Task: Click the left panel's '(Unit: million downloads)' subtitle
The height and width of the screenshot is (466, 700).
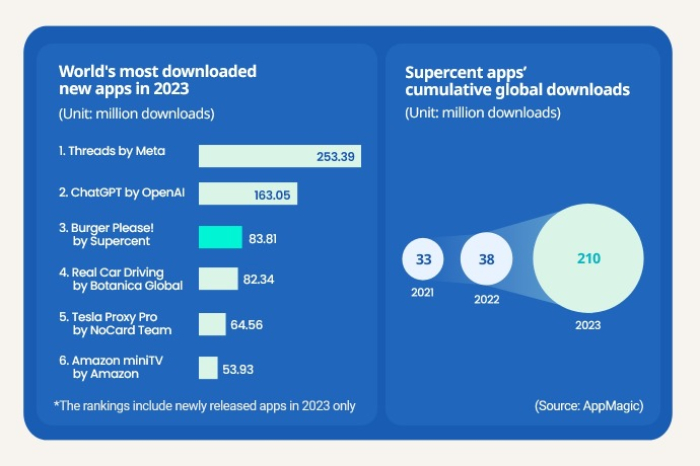Action: coord(137,114)
